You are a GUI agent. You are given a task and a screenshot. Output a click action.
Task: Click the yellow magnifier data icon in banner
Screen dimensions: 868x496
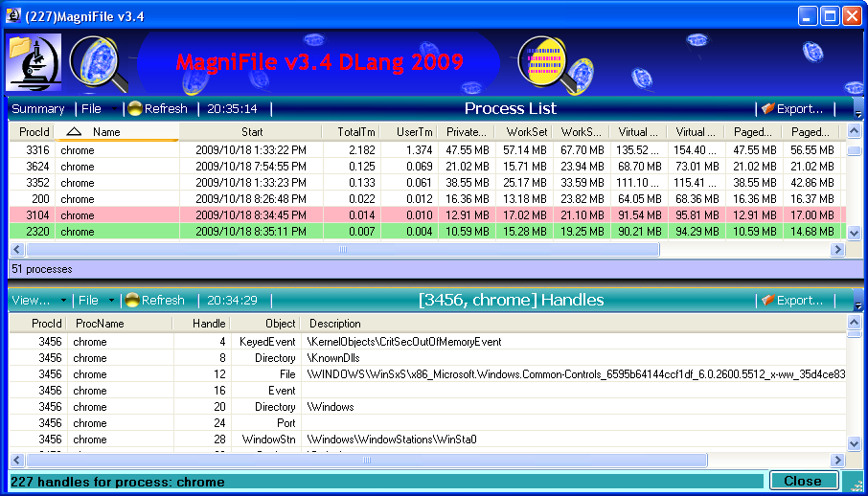556,64
